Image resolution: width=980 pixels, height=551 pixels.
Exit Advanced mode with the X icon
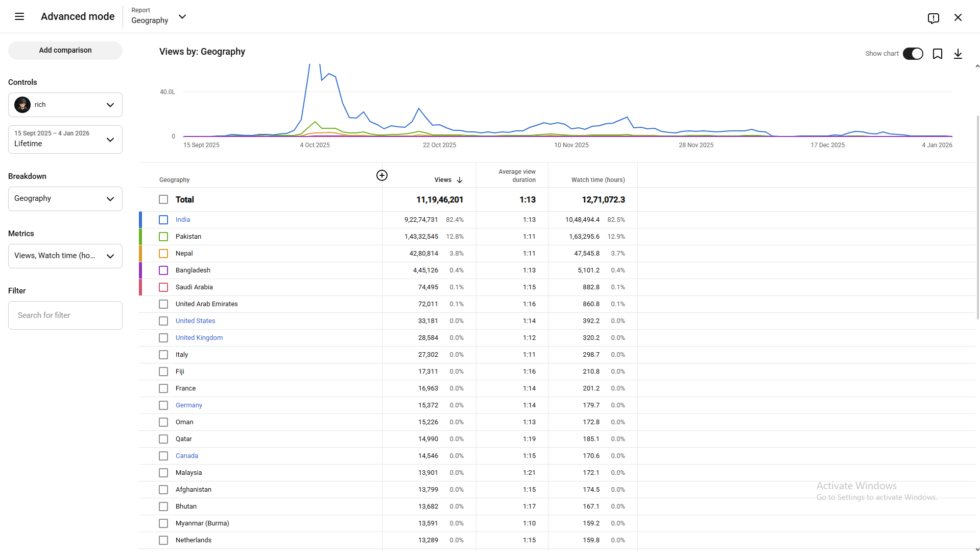[x=958, y=17]
